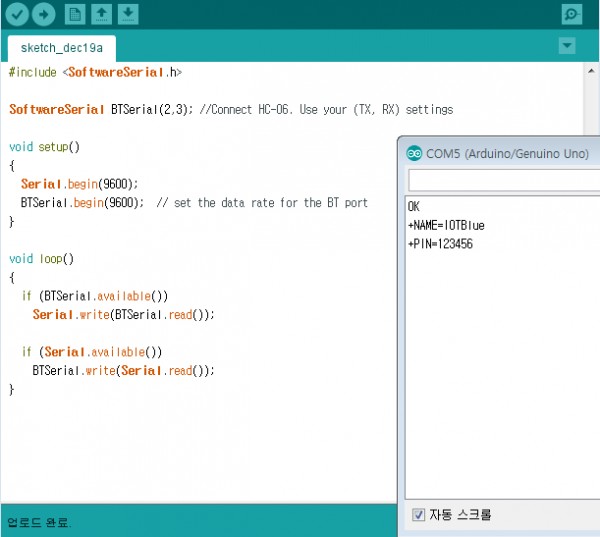Viewport: 600px width, 537px height.
Task: Expand the tab options dropdown arrow
Action: (x=567, y=46)
